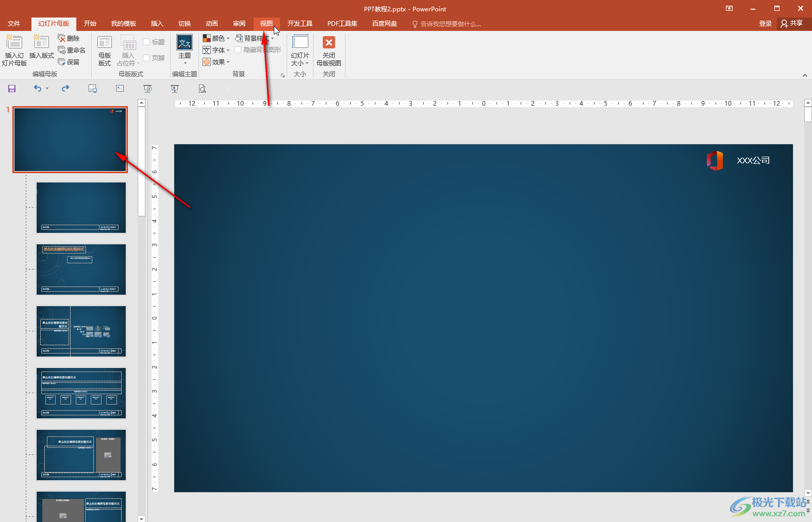
Task: Select the Slide Master (幻灯片母版) tab
Action: (x=54, y=24)
